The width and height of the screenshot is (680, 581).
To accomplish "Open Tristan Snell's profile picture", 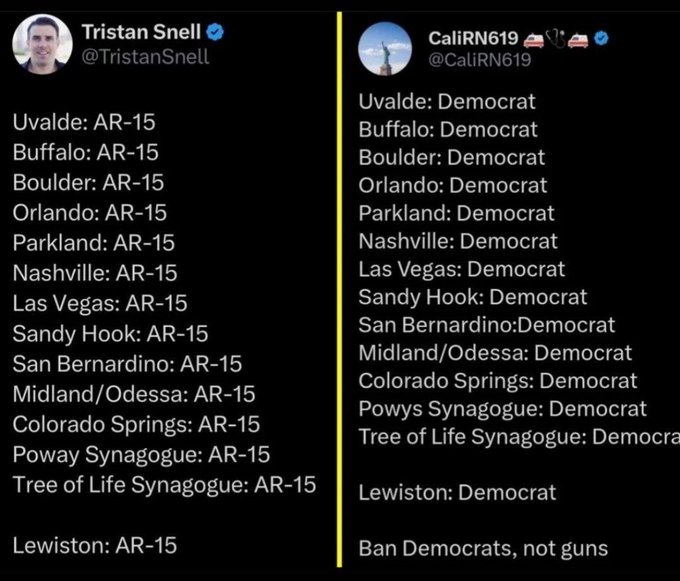I will [x=42, y=44].
